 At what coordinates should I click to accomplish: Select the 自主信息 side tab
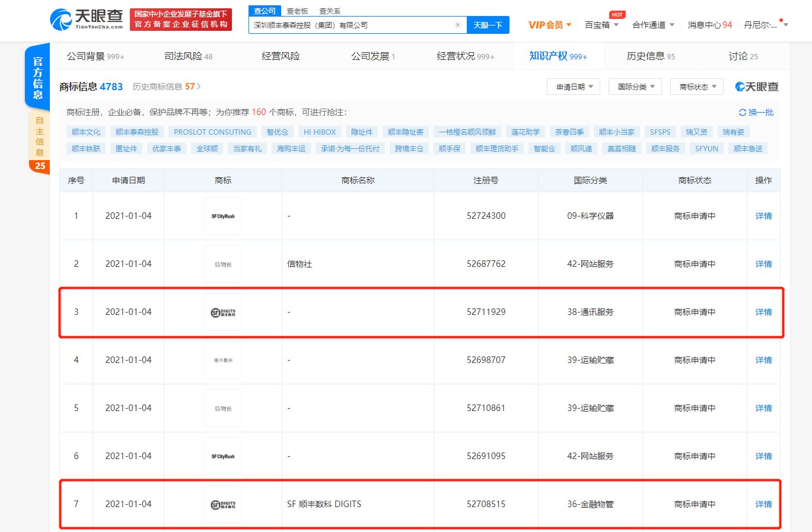tap(39, 143)
